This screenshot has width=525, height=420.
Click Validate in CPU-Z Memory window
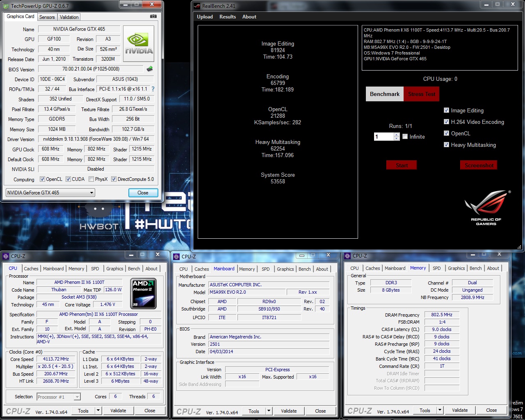(460, 410)
